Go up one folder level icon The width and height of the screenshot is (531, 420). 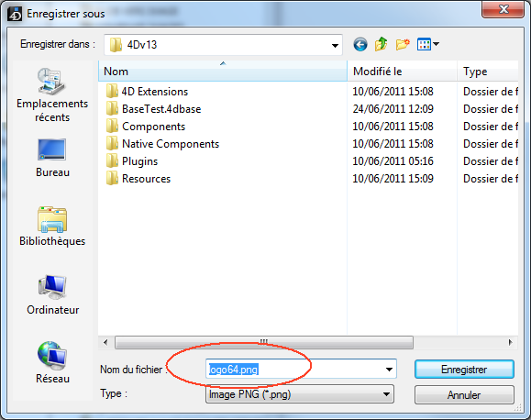[x=382, y=44]
